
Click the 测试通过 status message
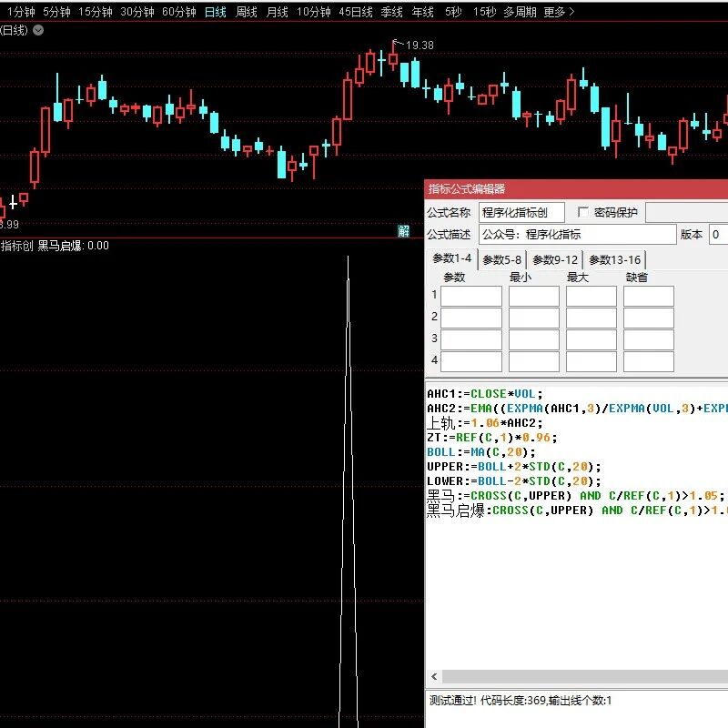coord(520,700)
